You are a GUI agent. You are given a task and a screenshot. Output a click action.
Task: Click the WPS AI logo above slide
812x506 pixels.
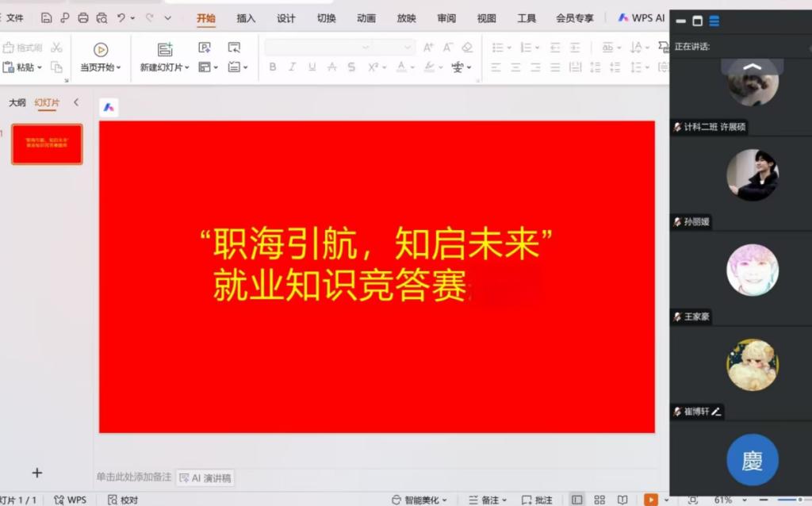pos(109,107)
